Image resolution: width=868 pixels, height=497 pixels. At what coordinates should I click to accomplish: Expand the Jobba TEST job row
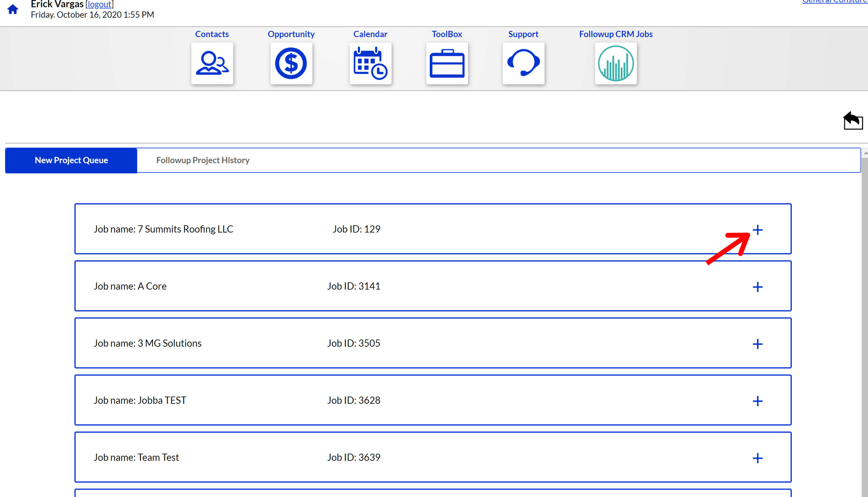click(757, 401)
